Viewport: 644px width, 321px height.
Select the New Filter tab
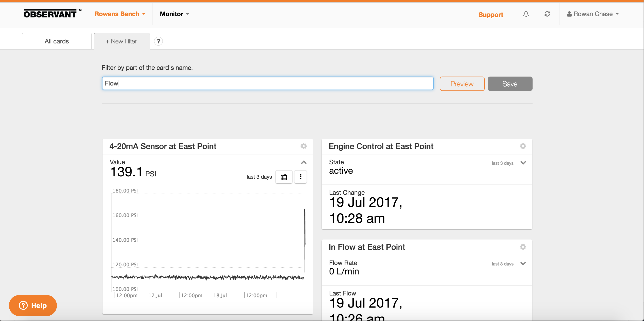(122, 41)
